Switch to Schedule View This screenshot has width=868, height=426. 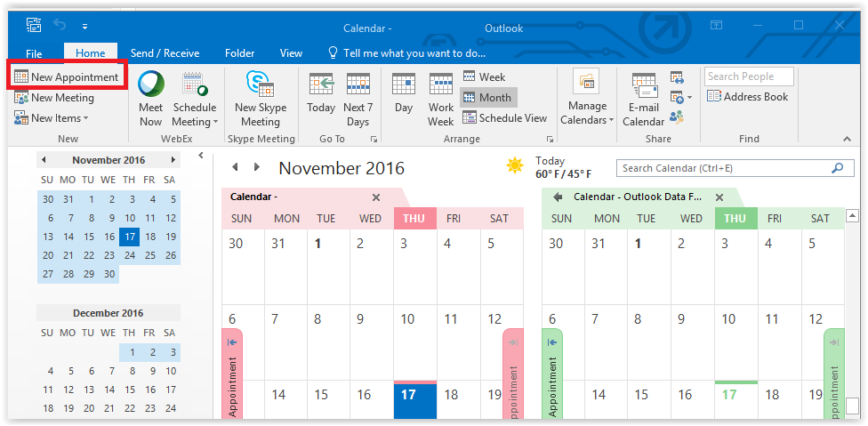pos(504,118)
